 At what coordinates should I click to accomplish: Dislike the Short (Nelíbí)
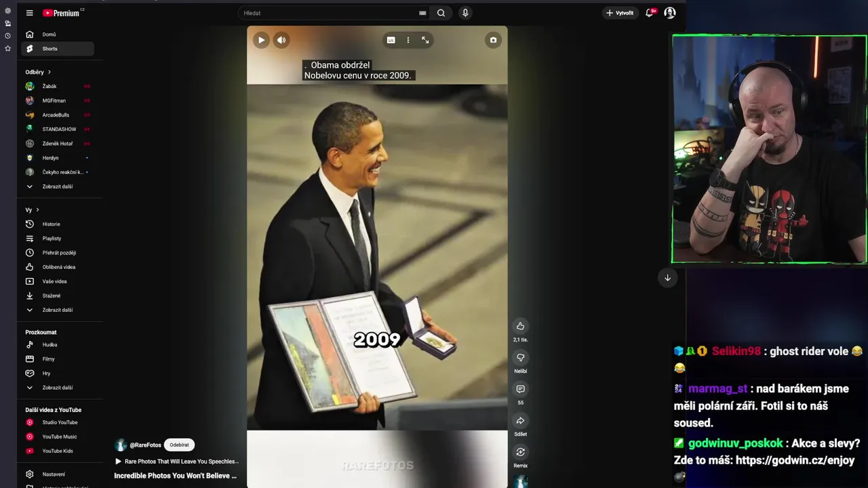(520, 358)
